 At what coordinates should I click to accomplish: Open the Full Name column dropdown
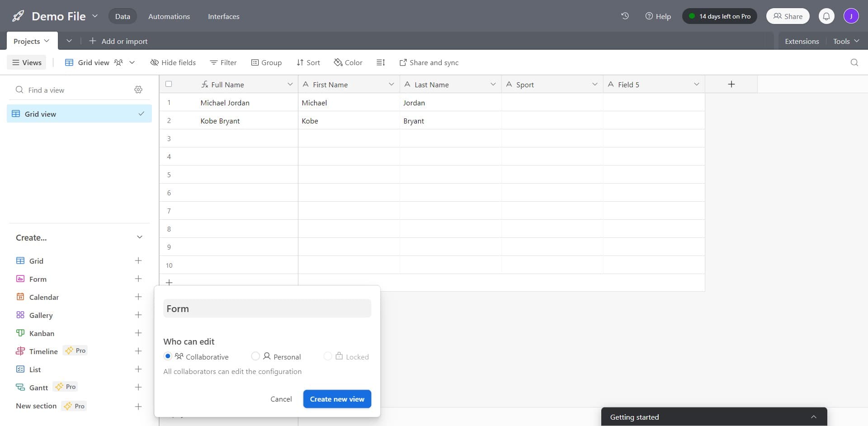[290, 84]
